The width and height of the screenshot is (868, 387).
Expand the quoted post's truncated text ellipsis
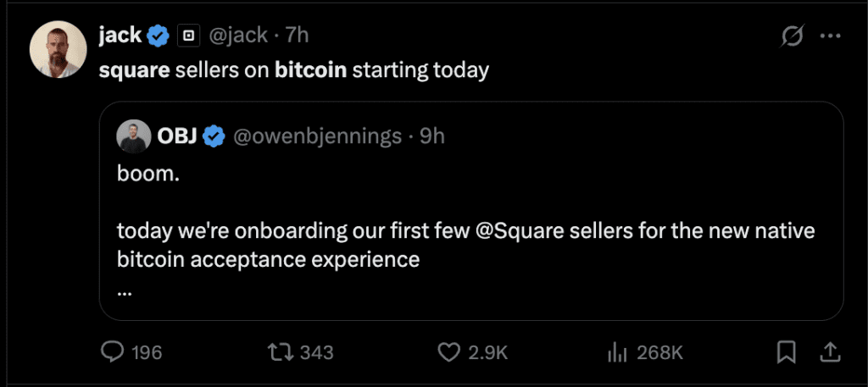[125, 290]
